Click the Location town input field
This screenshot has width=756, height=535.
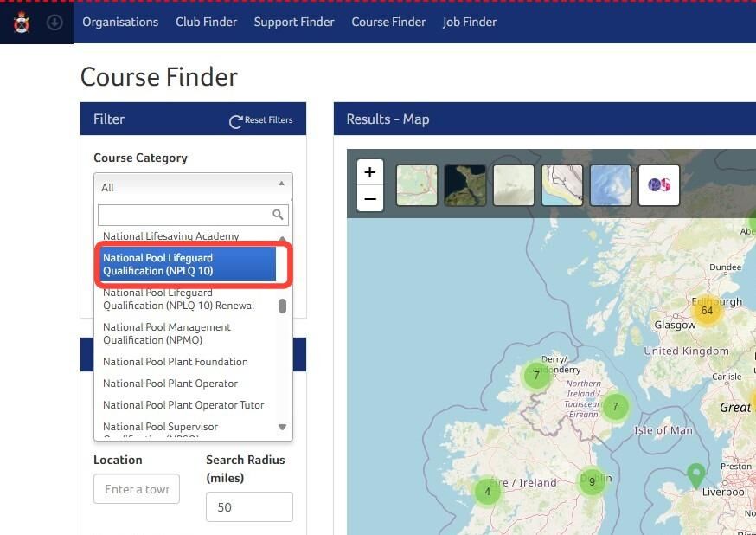pyautogui.click(x=137, y=489)
